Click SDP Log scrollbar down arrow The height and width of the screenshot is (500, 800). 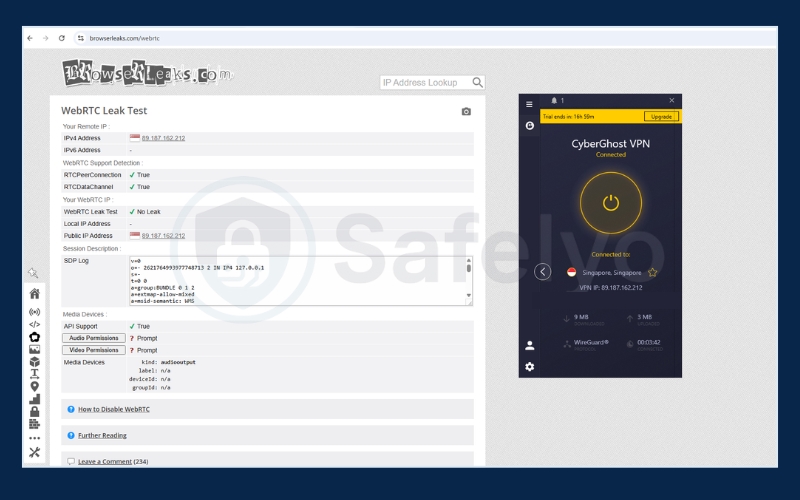click(469, 295)
